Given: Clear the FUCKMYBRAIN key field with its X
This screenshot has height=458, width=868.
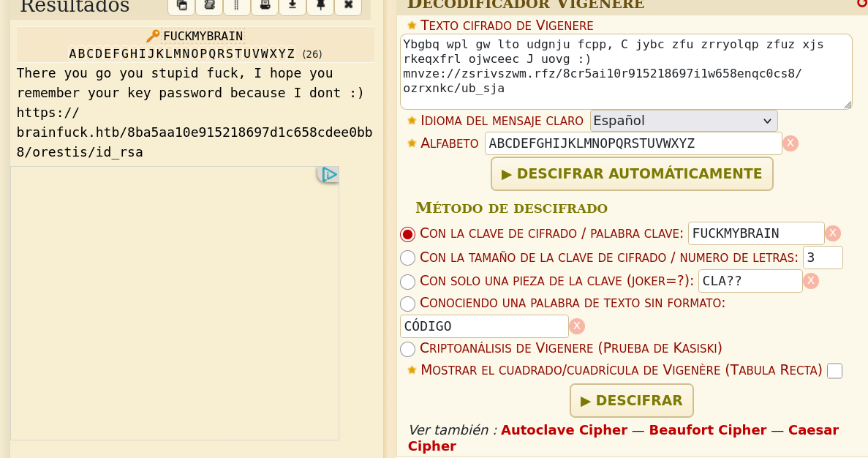Looking at the screenshot, I should click(833, 233).
